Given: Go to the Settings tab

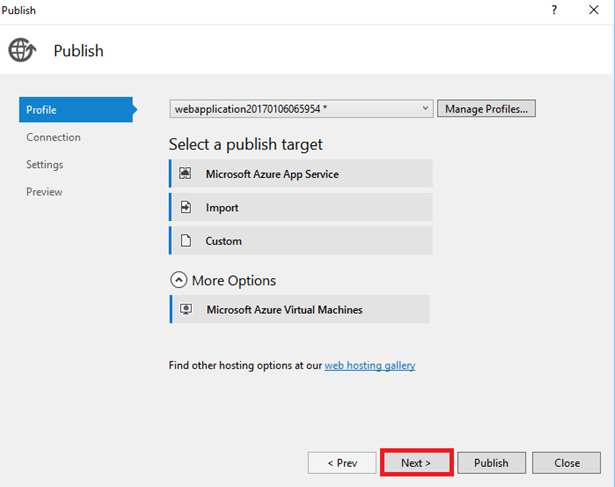Looking at the screenshot, I should (x=45, y=164).
